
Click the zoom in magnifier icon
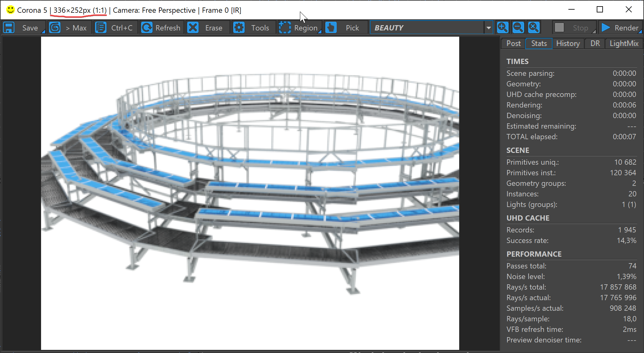point(503,27)
